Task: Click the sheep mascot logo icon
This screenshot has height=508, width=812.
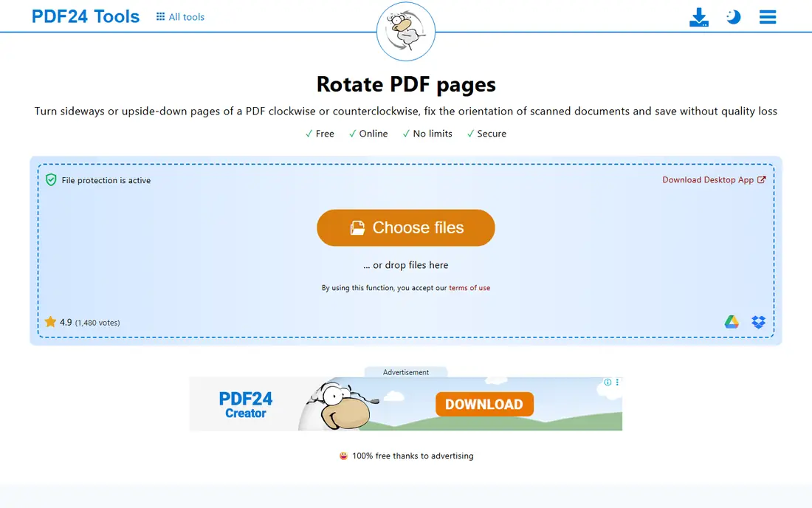Action: [x=405, y=32]
